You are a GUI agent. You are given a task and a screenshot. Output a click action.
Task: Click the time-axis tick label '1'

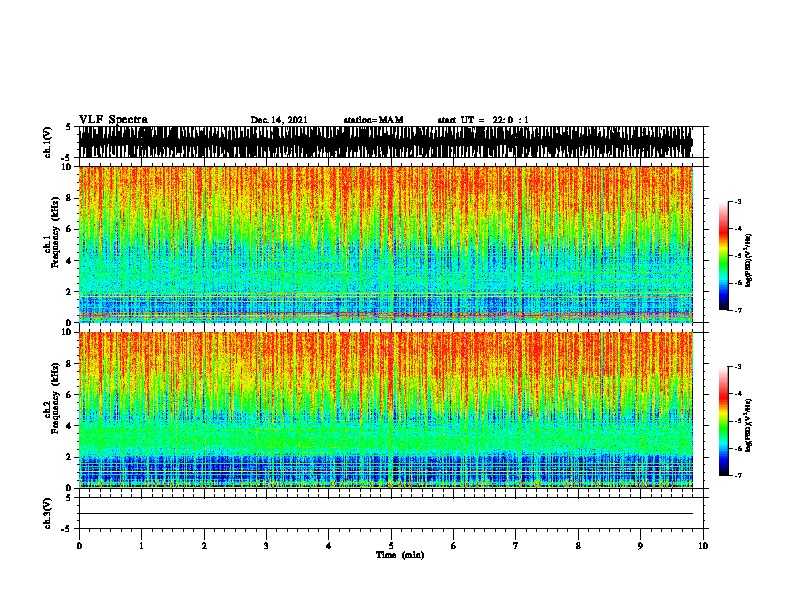point(141,546)
